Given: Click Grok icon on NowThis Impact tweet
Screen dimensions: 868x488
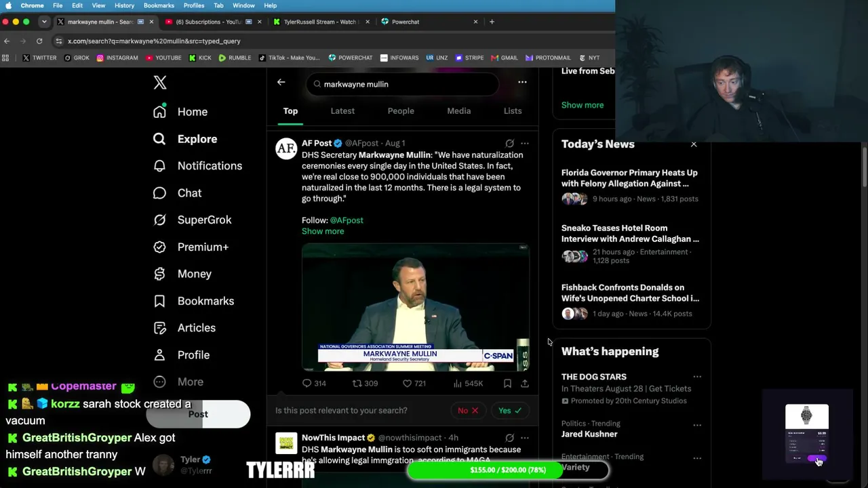Looking at the screenshot, I should 509,438.
